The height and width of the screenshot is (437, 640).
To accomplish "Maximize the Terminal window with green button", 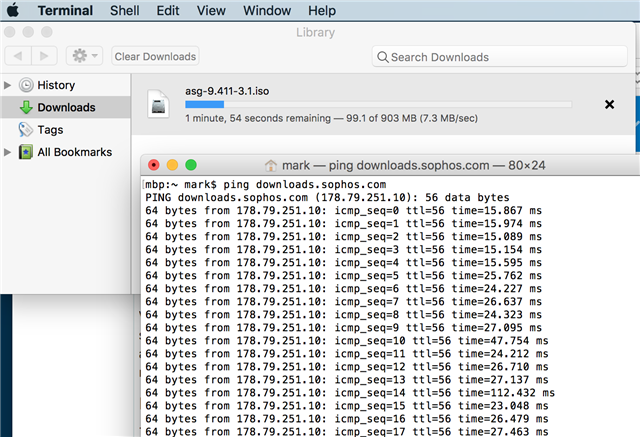I will click(191, 165).
